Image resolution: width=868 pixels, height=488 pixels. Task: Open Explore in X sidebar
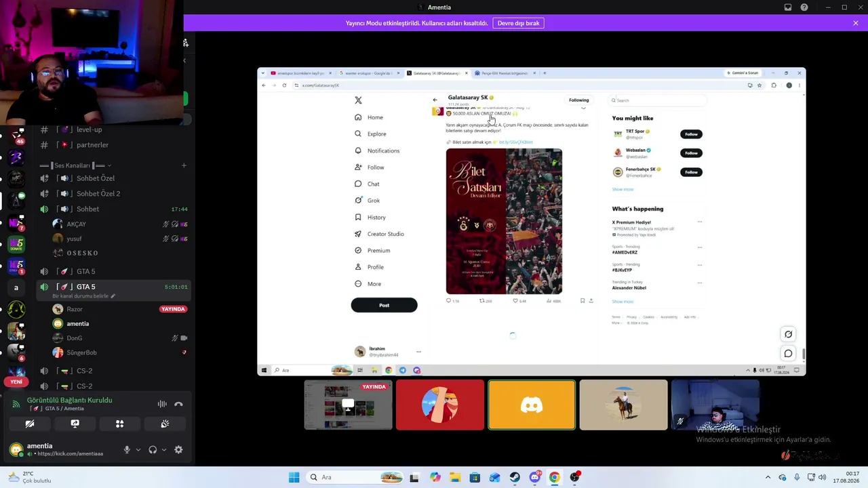[370, 134]
